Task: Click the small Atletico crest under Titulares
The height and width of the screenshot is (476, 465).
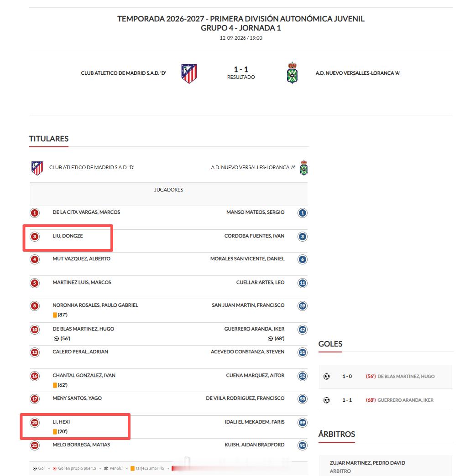Action: [37, 168]
